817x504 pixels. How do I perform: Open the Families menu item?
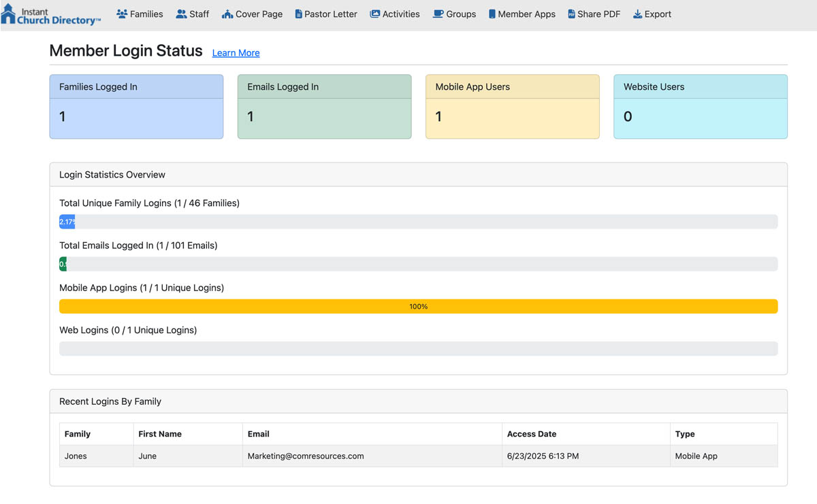[x=140, y=14]
